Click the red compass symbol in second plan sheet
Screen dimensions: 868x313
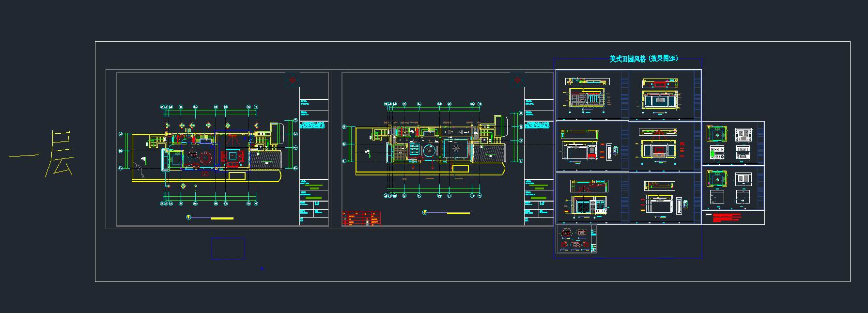517,79
